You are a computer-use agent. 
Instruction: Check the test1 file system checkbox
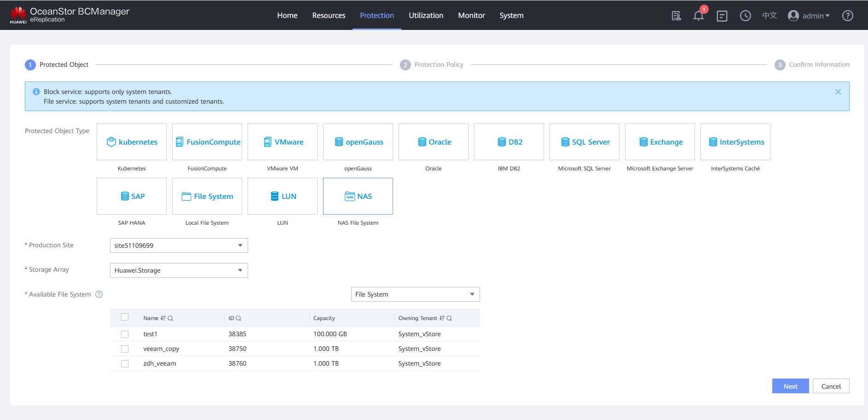[x=125, y=334]
